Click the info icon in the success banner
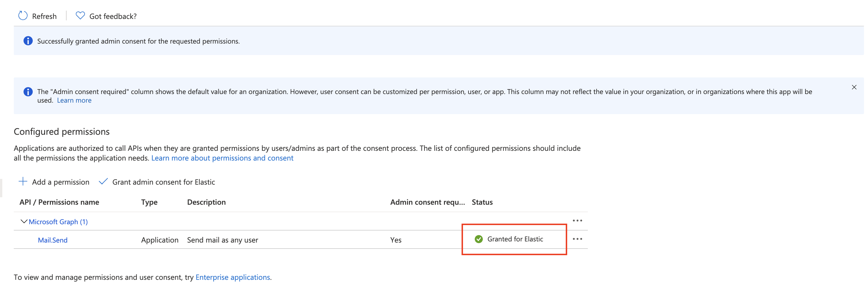Viewport: 868px width, 289px height. pos(28,41)
